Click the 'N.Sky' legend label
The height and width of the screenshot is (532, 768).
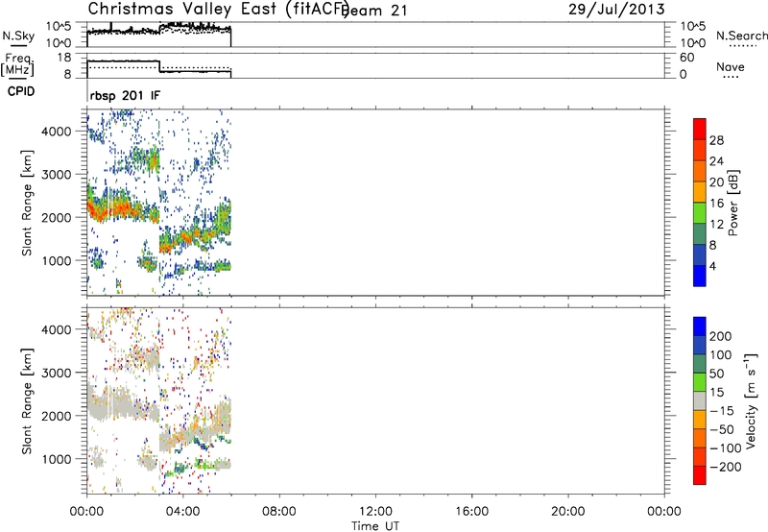18,36
